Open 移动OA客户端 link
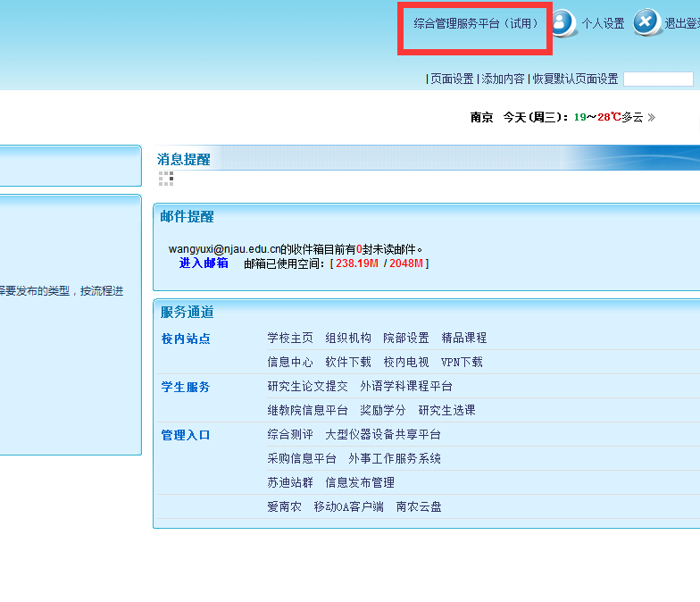Viewport: 700px width, 602px height. coord(348,506)
